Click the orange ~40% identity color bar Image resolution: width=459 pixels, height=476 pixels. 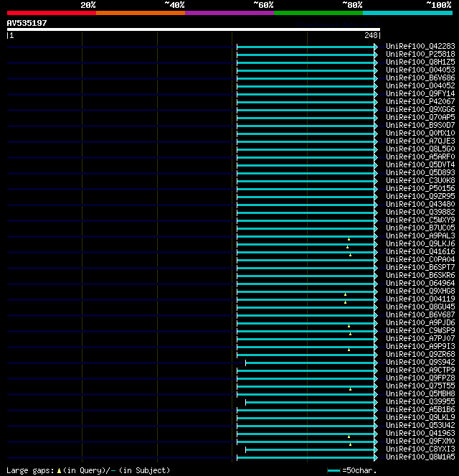click(x=141, y=13)
